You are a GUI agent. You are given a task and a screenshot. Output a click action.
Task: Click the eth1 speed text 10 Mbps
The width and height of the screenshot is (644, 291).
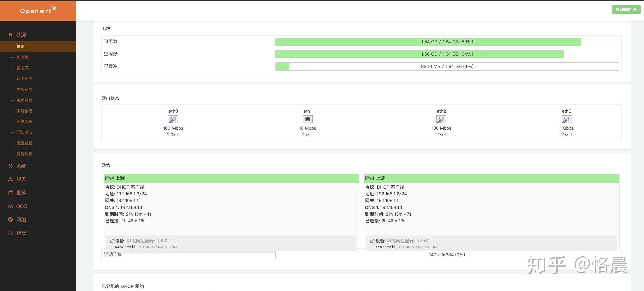click(308, 128)
